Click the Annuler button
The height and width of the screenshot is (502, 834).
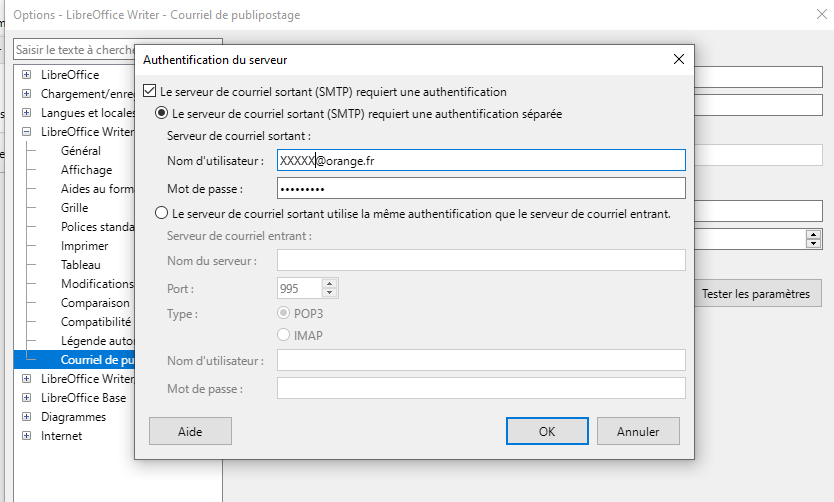point(638,431)
